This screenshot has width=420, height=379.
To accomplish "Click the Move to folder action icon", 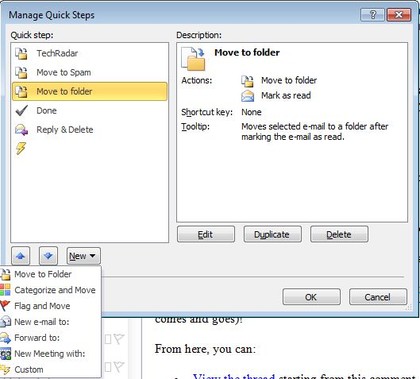I will (247, 80).
